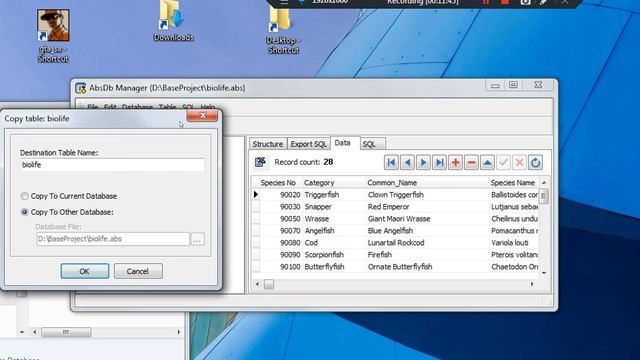640x360 pixels.
Task: Open Desktop - Shortcut folder icon
Action: pos(283,29)
